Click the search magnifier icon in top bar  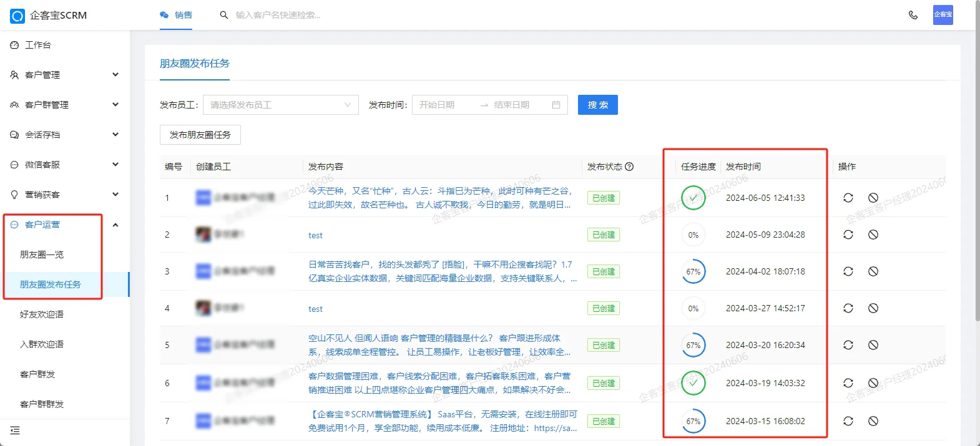pos(224,15)
